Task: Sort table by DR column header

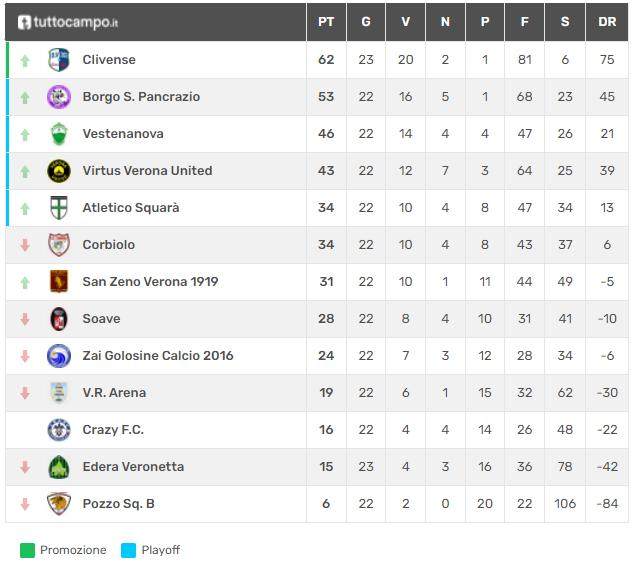Action: click(x=607, y=22)
